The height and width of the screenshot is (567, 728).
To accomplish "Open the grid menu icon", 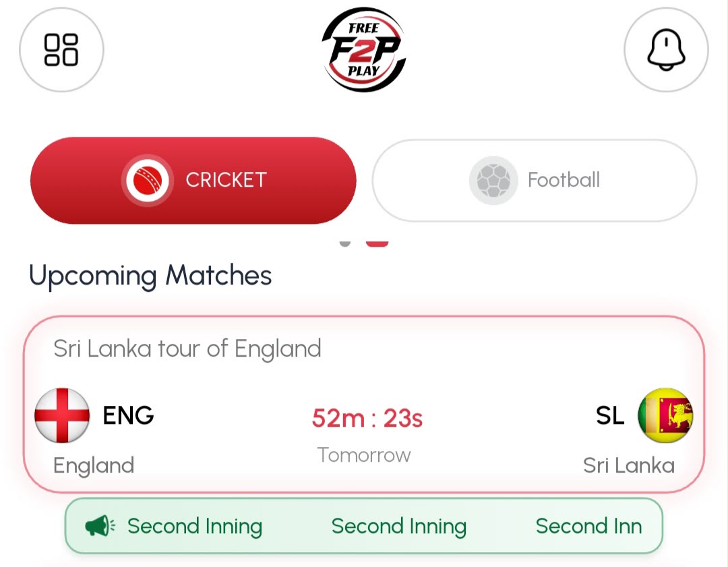I will pos(61,50).
